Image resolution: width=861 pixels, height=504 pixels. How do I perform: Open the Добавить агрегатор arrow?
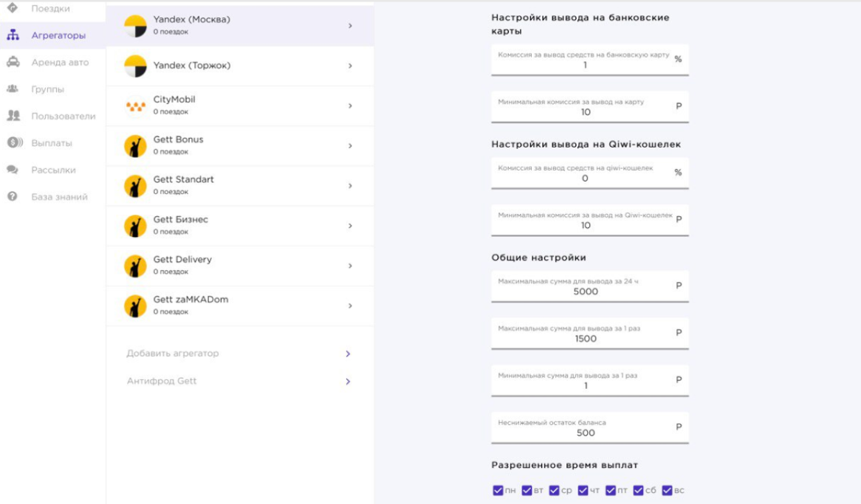(348, 354)
